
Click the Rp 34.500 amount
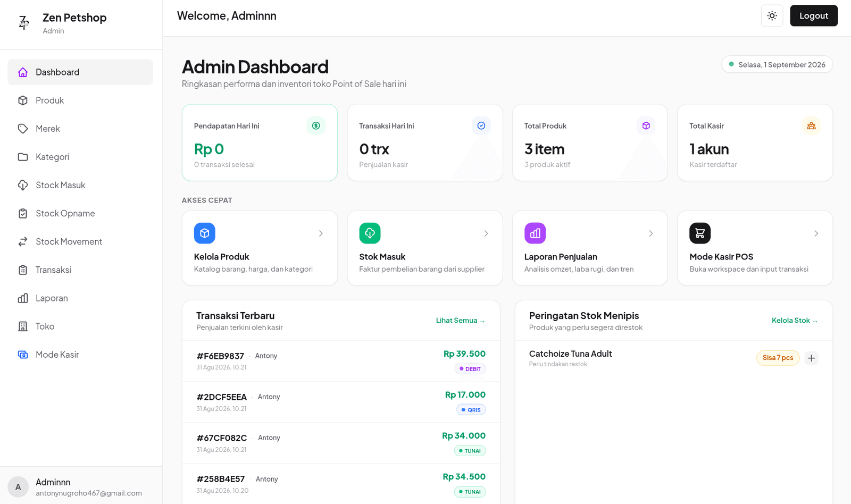[464, 477]
